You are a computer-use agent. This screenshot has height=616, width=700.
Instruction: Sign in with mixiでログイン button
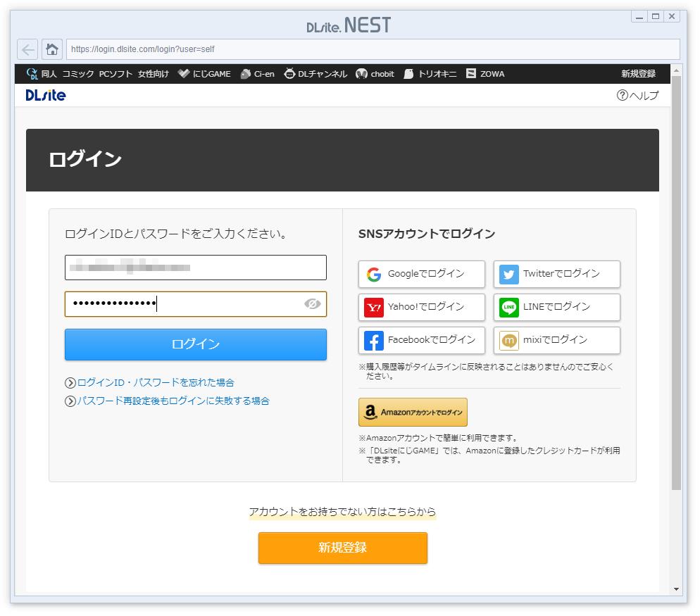click(x=557, y=341)
